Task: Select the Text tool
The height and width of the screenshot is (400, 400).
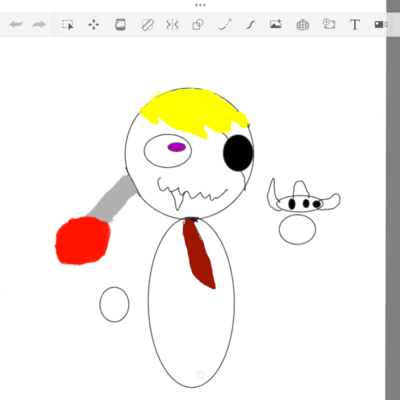Action: pos(355,25)
